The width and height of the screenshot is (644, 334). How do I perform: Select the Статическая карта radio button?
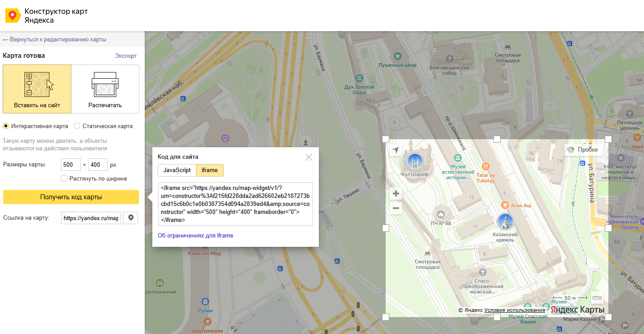[x=77, y=126]
